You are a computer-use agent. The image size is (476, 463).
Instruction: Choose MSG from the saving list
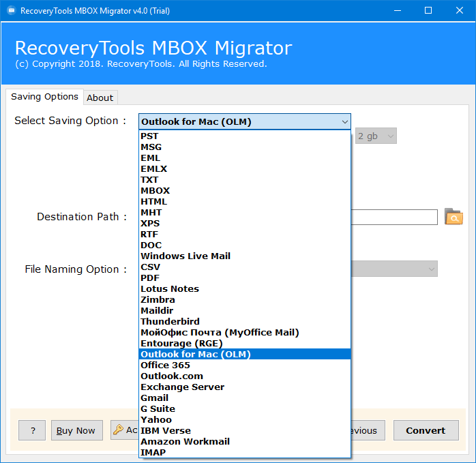pos(245,147)
